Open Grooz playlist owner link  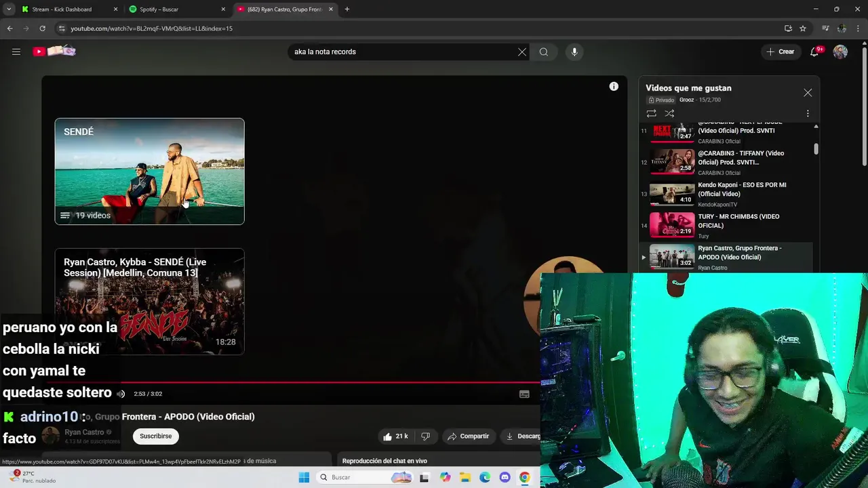coord(686,100)
